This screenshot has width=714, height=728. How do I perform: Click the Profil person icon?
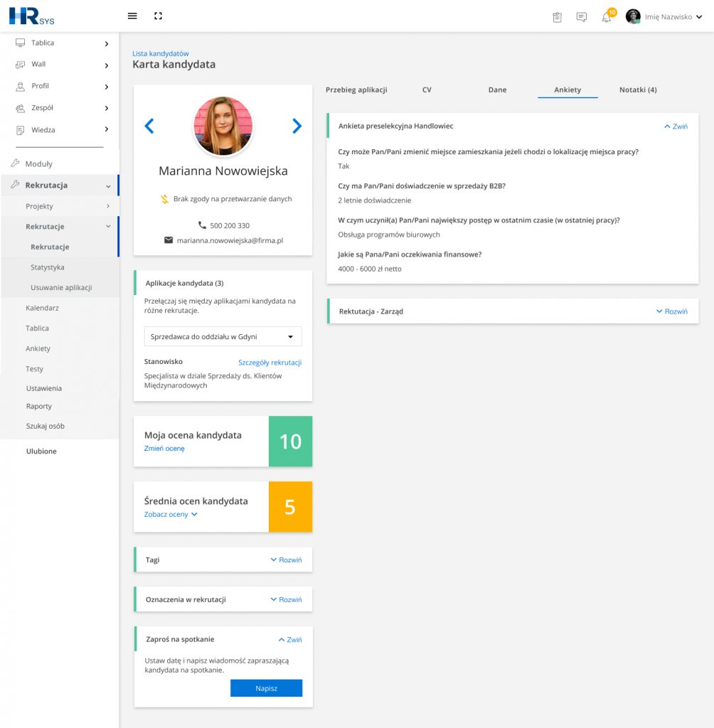click(x=20, y=86)
